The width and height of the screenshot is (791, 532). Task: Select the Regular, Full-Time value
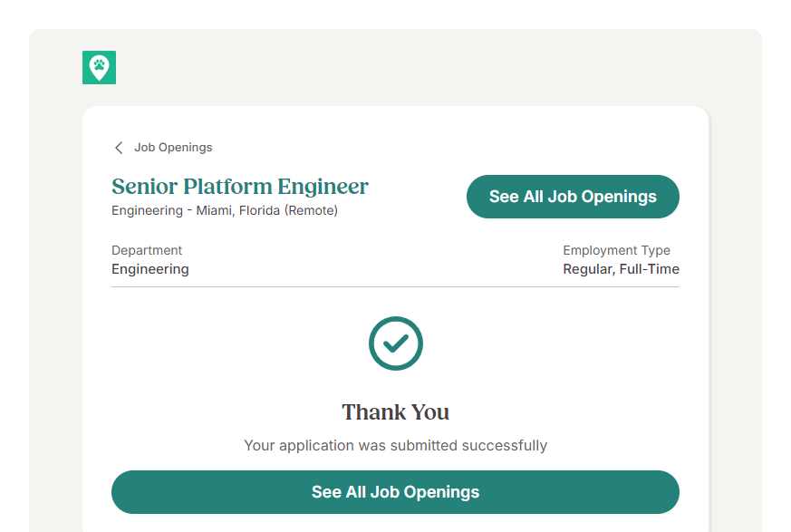(x=621, y=269)
